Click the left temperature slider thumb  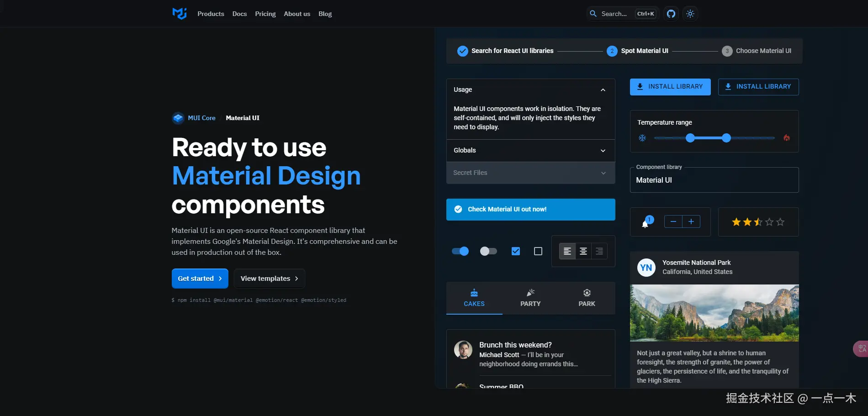pyautogui.click(x=690, y=138)
